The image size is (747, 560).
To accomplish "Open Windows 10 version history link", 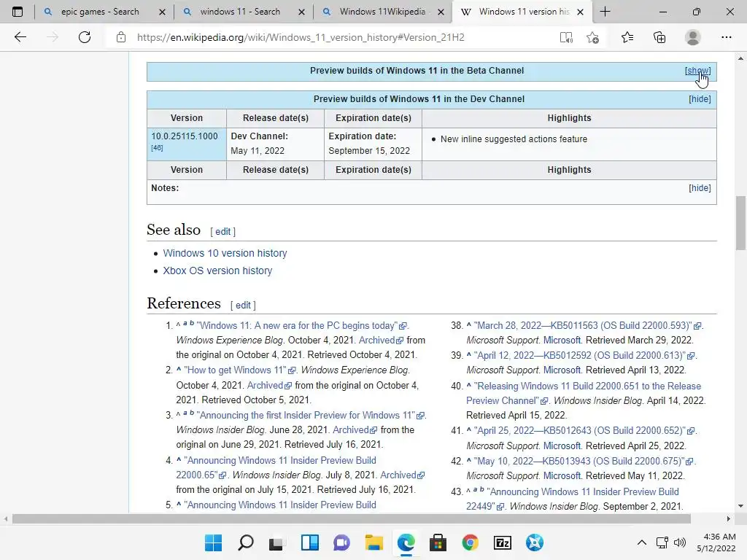I will click(225, 253).
